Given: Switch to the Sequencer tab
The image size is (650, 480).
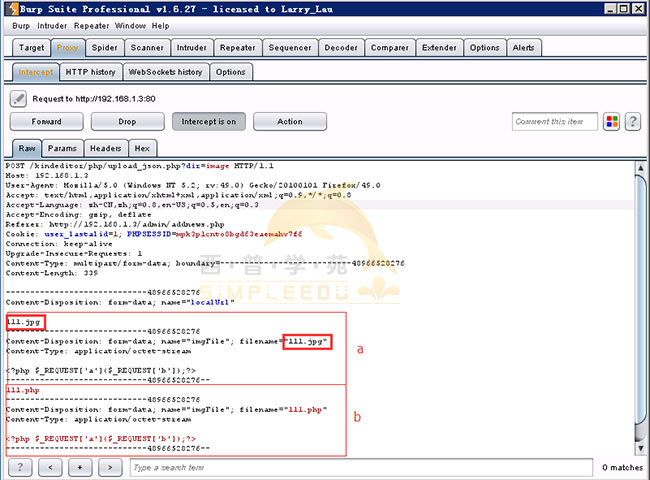Looking at the screenshot, I should click(290, 48).
